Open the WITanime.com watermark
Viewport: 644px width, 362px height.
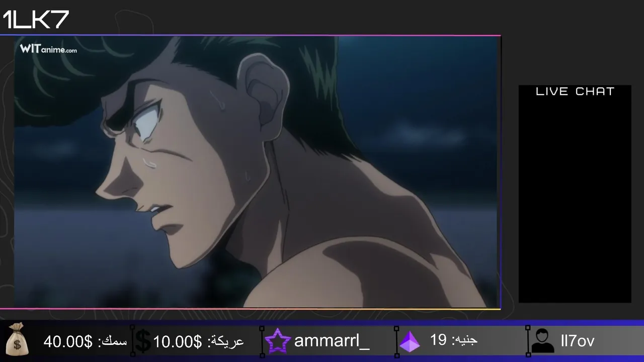coord(48,49)
